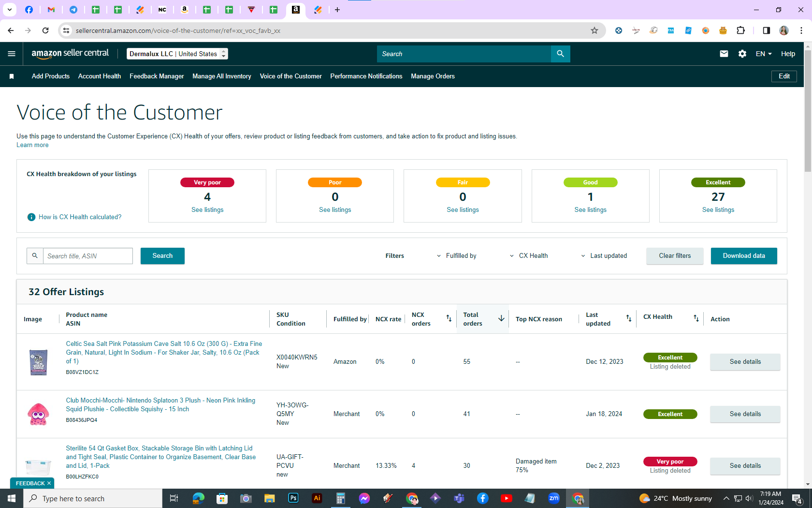Image resolution: width=812 pixels, height=508 pixels.
Task: Open File Explorer from the taskbar
Action: coord(270,498)
